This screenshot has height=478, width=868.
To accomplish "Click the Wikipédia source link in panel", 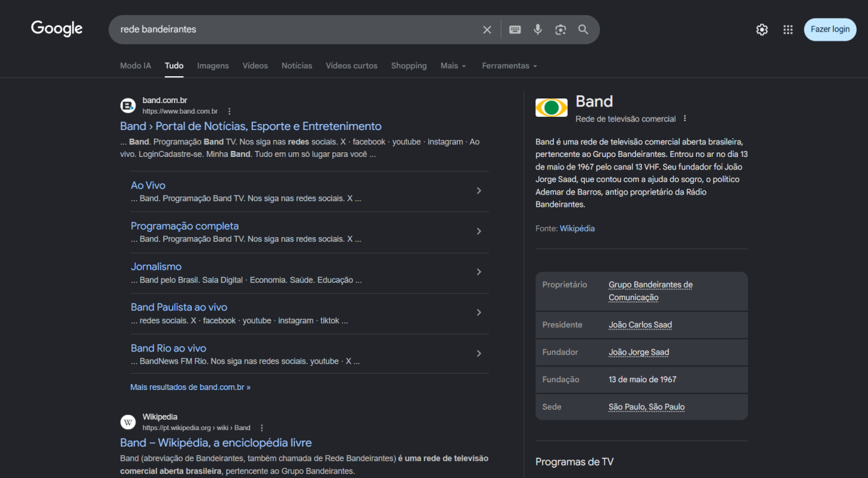I will (577, 228).
